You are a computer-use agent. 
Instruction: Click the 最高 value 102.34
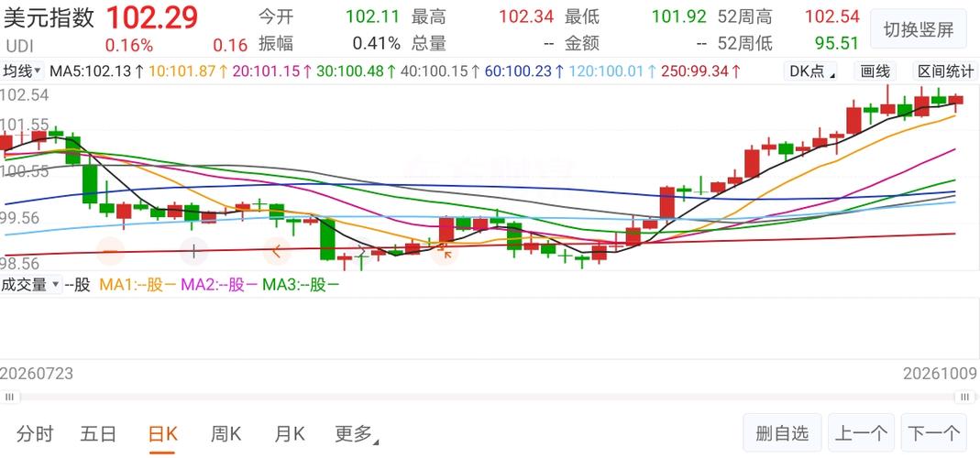click(x=526, y=16)
